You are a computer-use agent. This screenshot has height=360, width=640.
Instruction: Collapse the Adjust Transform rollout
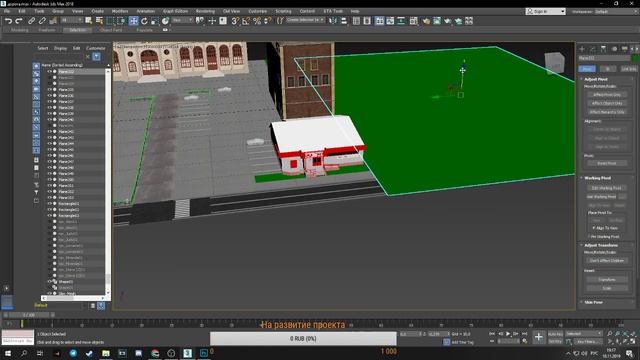tap(601, 245)
